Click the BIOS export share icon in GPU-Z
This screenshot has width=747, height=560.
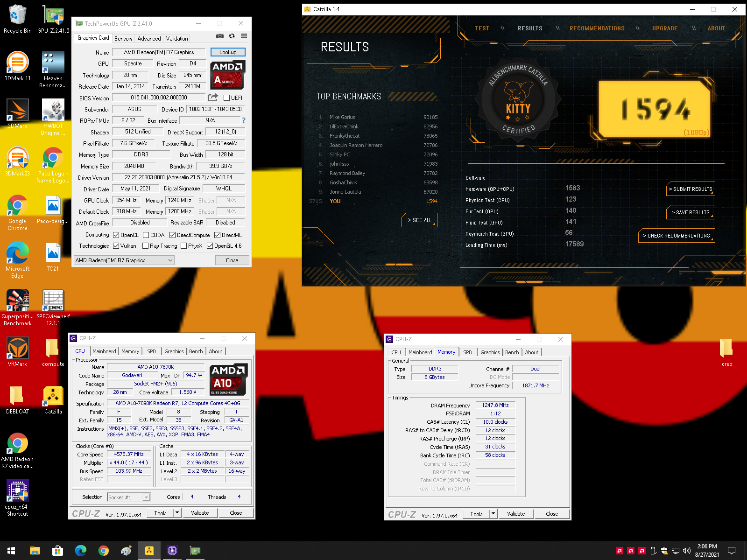[213, 98]
